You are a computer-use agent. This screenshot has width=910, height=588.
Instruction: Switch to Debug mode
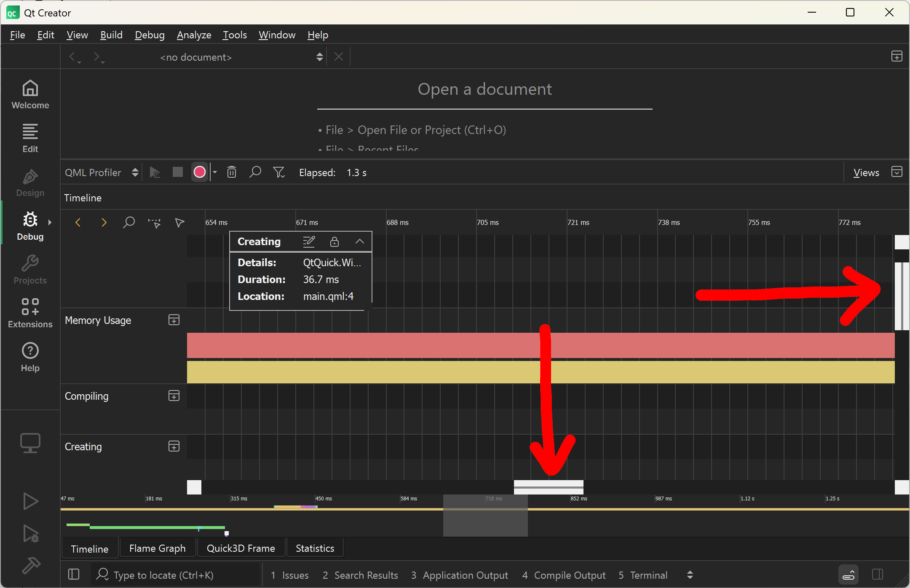[30, 226]
